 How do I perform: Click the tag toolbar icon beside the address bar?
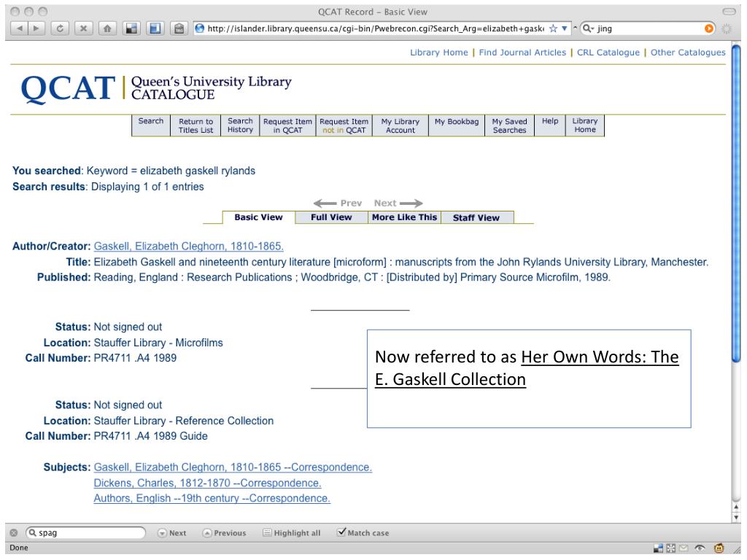179,28
